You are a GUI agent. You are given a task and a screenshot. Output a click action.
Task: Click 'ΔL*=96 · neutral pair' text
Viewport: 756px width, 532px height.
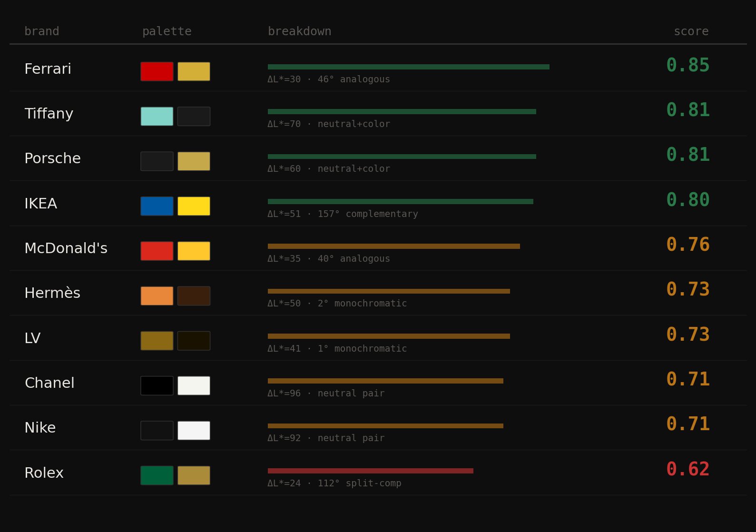pos(326,394)
